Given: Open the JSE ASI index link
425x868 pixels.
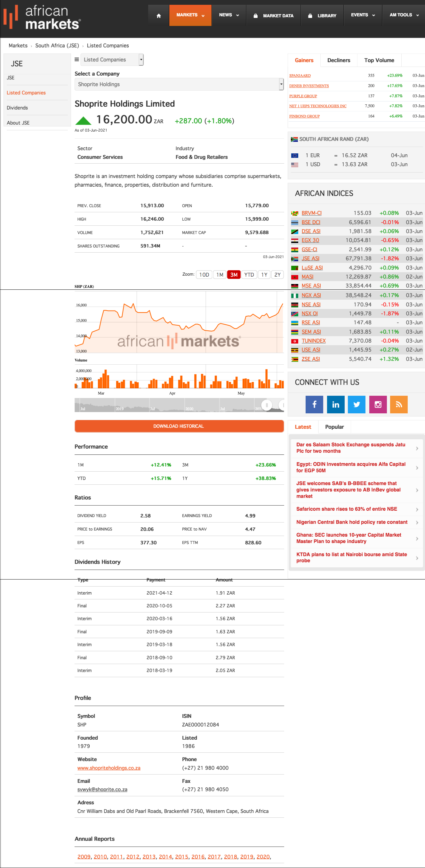Looking at the screenshot, I should point(310,259).
